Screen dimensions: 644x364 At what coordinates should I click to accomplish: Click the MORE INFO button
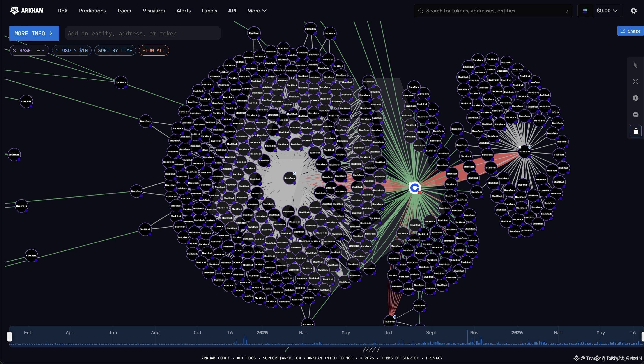click(x=34, y=33)
